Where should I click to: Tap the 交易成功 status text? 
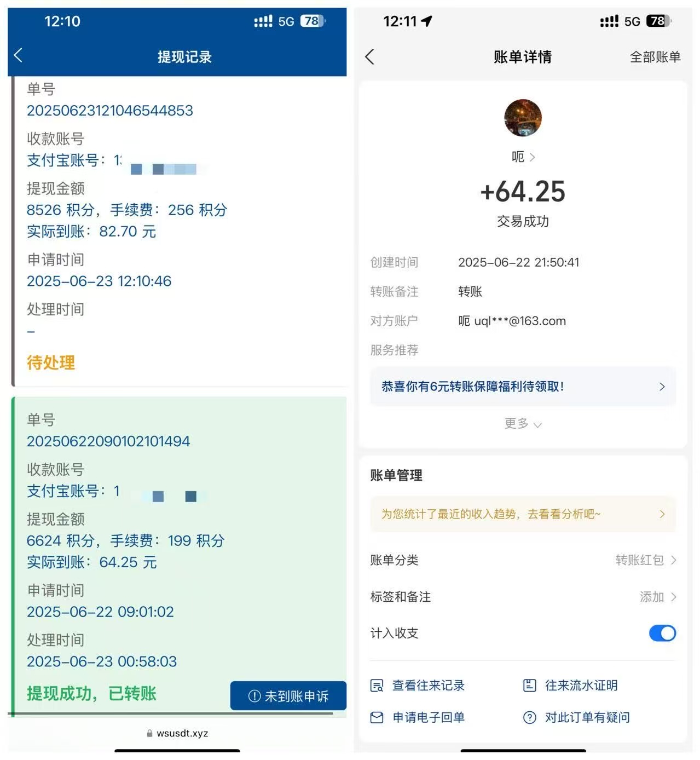[523, 221]
